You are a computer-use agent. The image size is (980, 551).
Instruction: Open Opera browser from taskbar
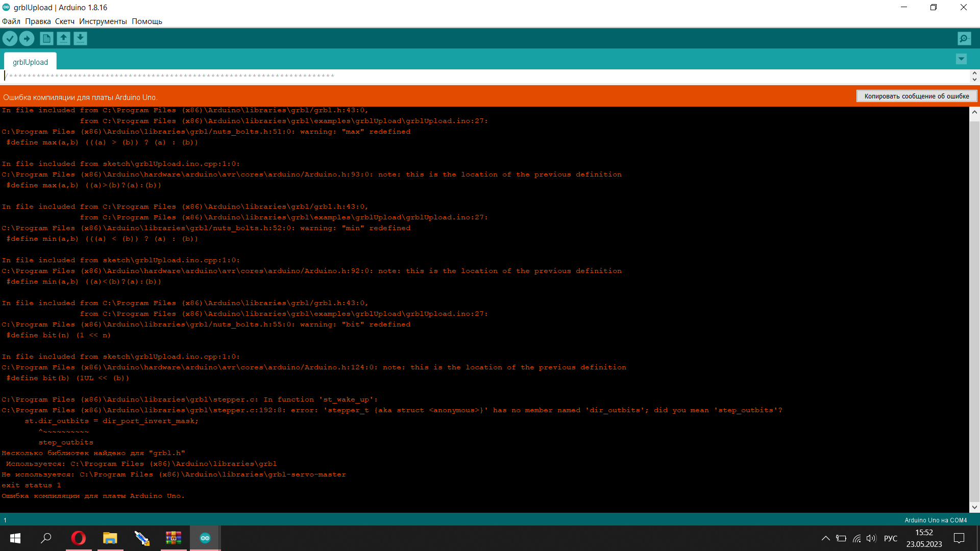tap(79, 538)
